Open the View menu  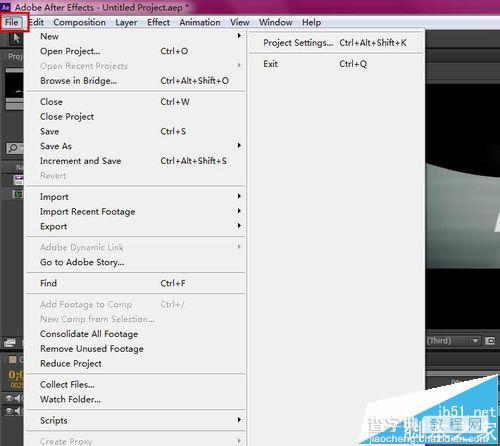pyautogui.click(x=240, y=22)
